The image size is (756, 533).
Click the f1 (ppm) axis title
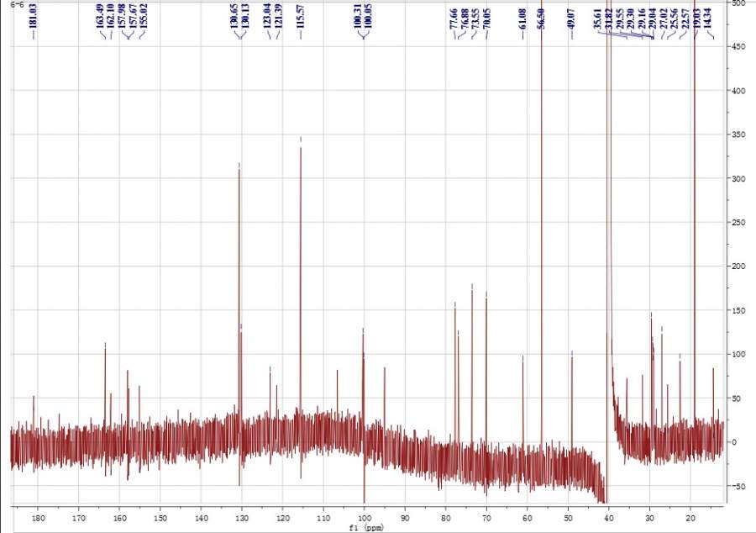(366, 528)
